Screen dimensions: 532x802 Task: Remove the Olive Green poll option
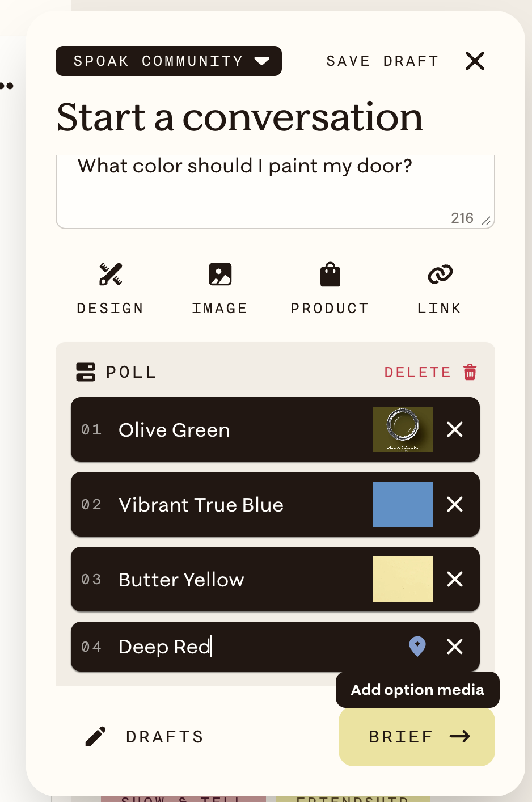tap(455, 429)
